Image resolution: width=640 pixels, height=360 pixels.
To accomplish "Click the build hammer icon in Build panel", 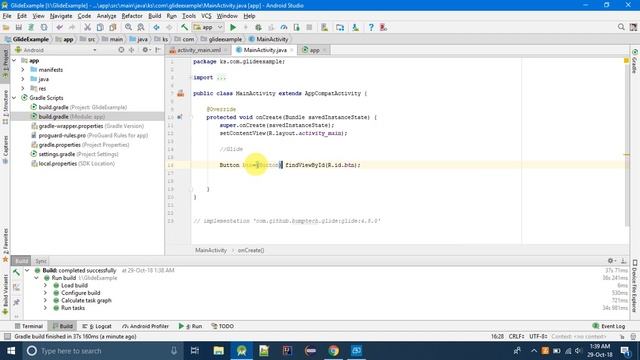I will (x=16, y=273).
